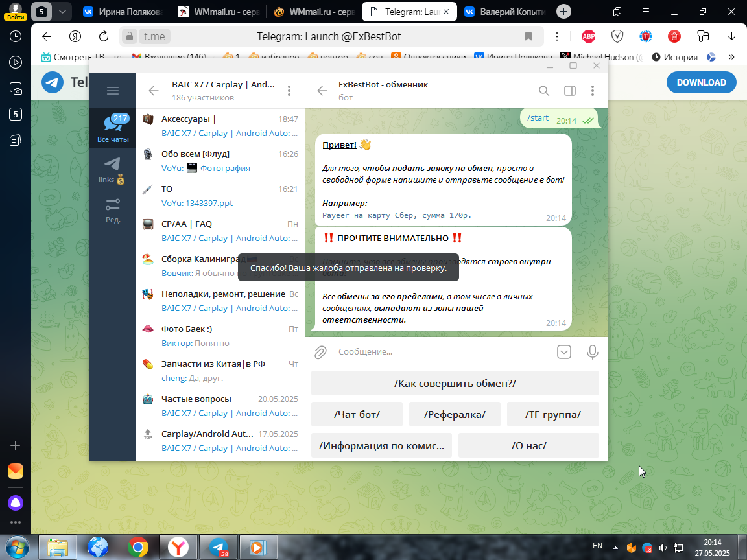
Task: Open the '/ТГ-группа/' bot button
Action: pos(553,414)
